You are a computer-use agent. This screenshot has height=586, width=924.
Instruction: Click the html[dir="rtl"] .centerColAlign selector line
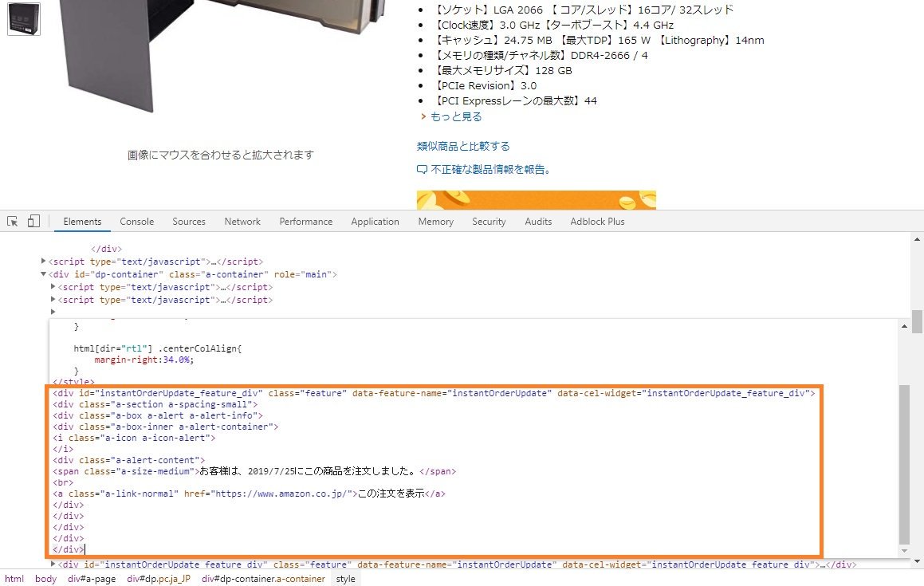(157, 348)
